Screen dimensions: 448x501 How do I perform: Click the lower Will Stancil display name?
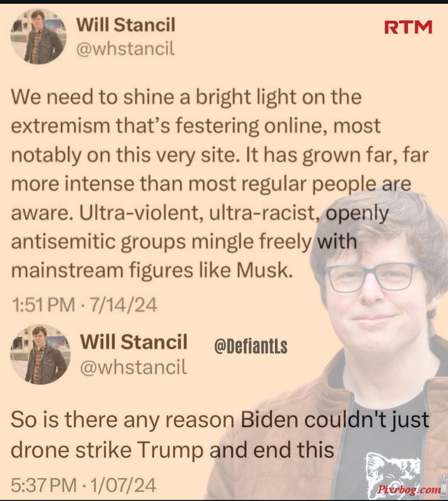point(134,342)
